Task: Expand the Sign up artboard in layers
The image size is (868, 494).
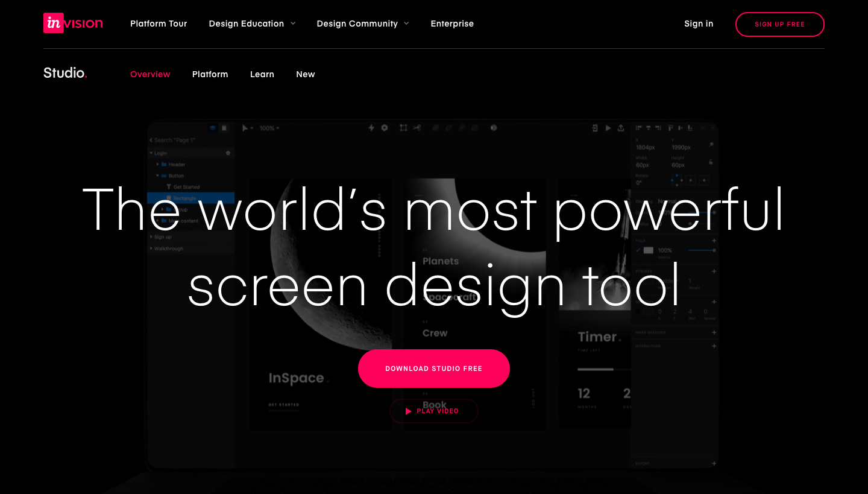Action: pyautogui.click(x=151, y=237)
